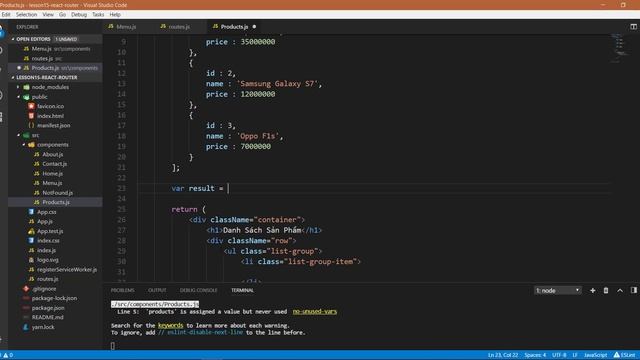Open package-lock.json file
Image resolution: width=640 pixels, height=360 pixels.
54,298
